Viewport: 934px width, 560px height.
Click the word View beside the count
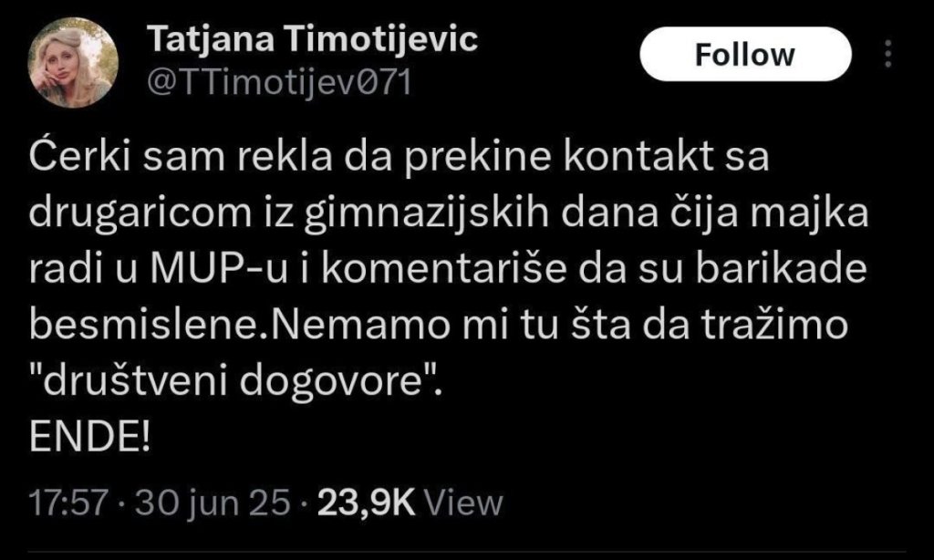click(464, 501)
